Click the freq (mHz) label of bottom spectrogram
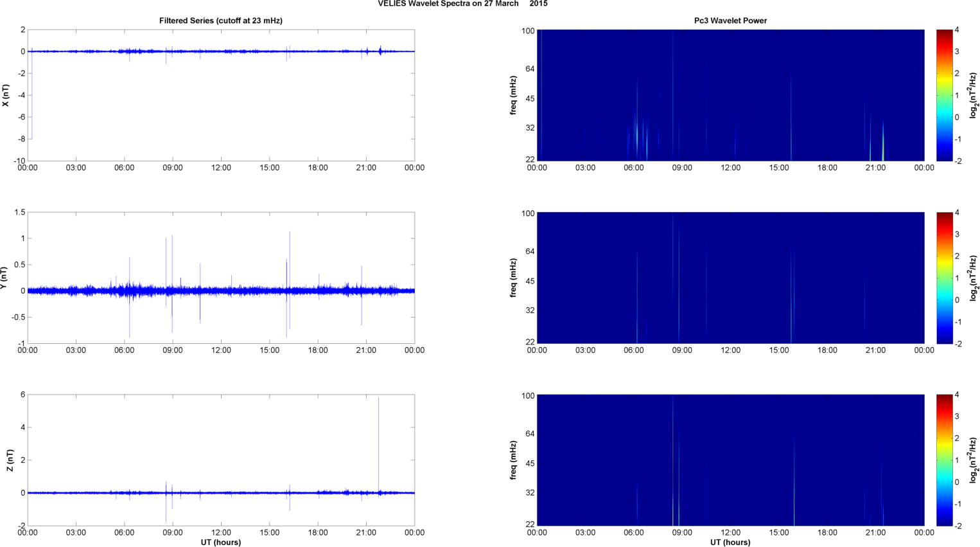 coord(514,460)
